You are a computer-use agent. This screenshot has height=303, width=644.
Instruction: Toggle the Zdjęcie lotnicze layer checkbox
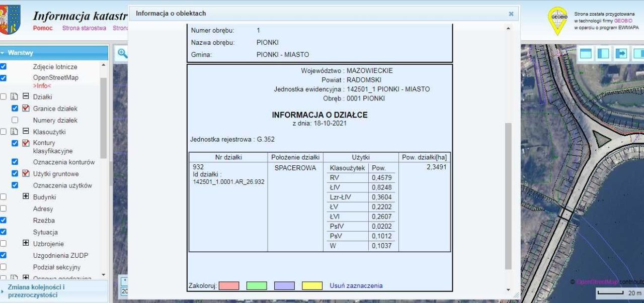[x=3, y=66]
